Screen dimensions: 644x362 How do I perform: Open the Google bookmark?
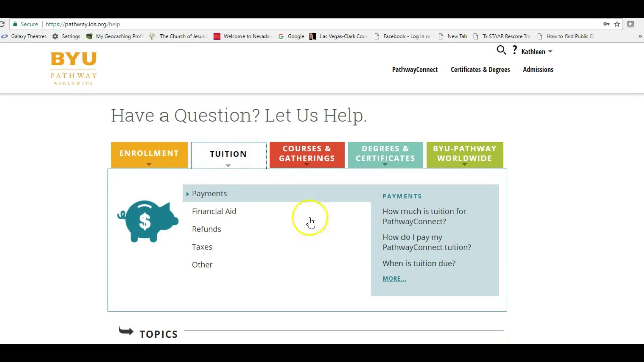pos(291,36)
